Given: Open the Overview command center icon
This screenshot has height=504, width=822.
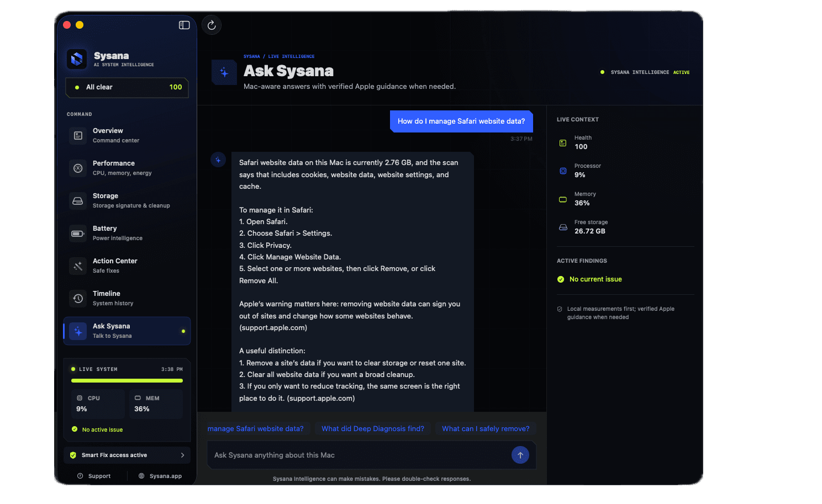Looking at the screenshot, I should pyautogui.click(x=78, y=135).
